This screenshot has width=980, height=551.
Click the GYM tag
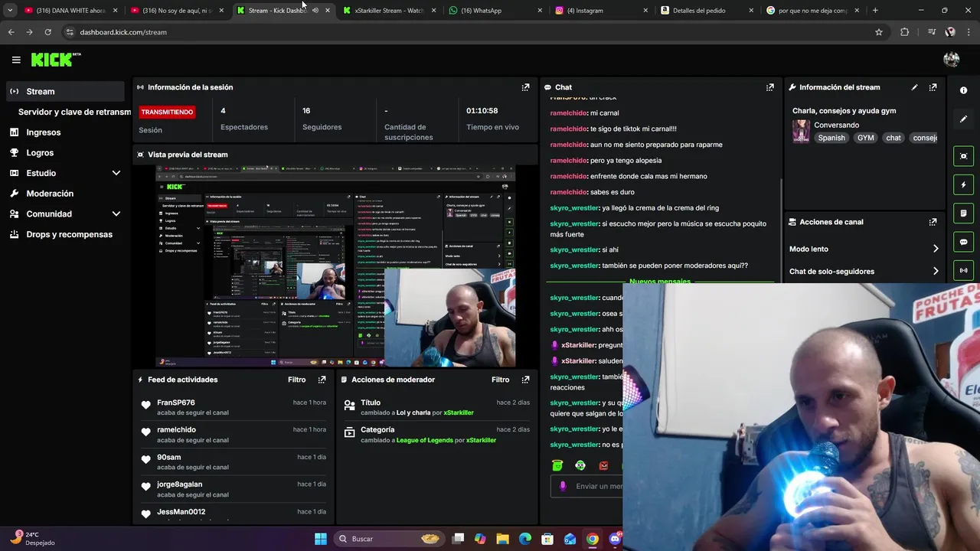point(865,138)
